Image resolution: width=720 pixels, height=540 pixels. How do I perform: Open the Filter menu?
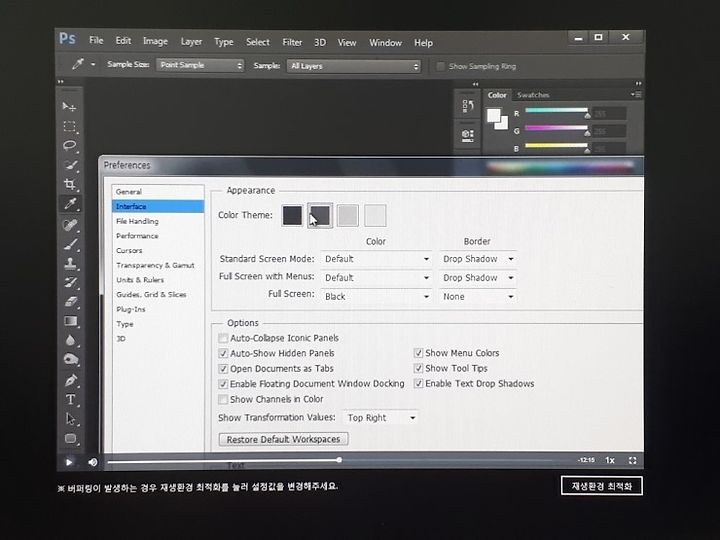click(x=292, y=43)
